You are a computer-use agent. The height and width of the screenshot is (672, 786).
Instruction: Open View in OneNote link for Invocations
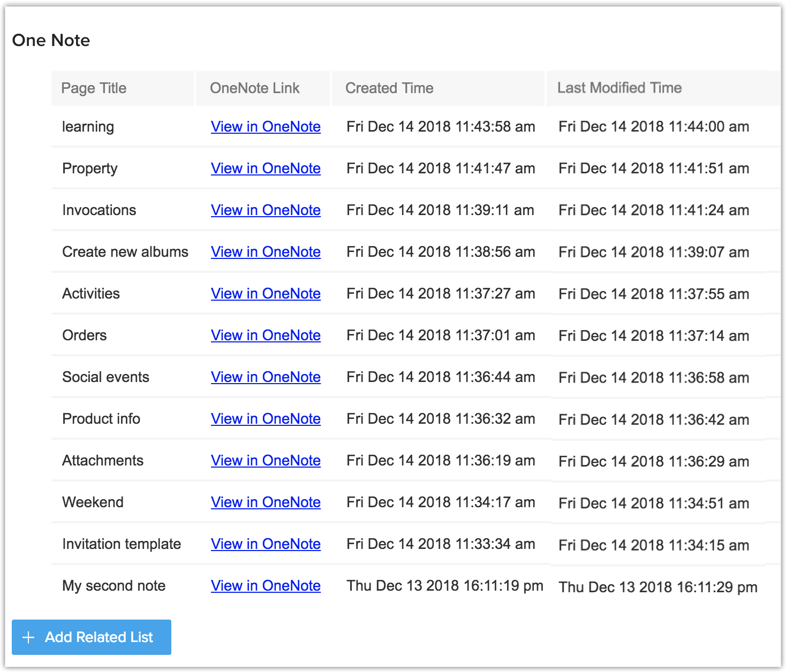[x=266, y=210]
